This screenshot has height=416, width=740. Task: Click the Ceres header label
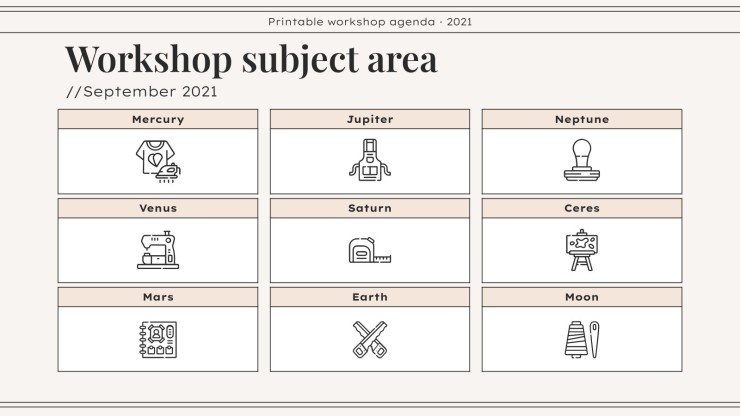pos(582,208)
